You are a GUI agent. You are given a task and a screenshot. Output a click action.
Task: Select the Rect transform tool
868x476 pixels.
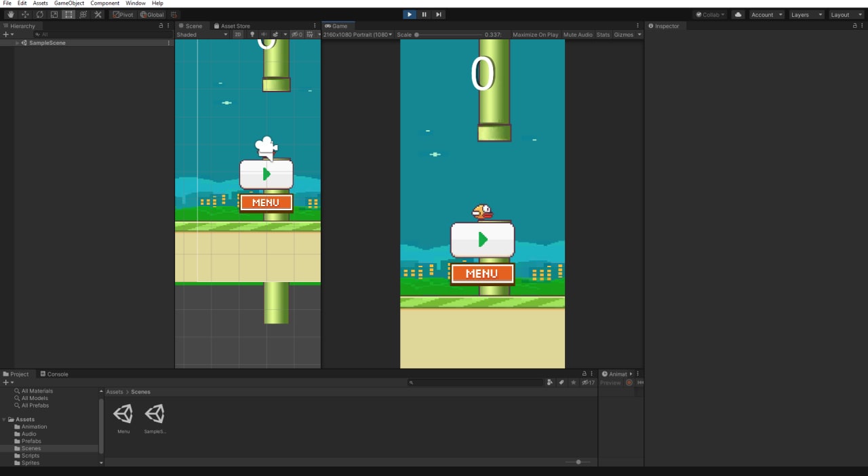68,14
